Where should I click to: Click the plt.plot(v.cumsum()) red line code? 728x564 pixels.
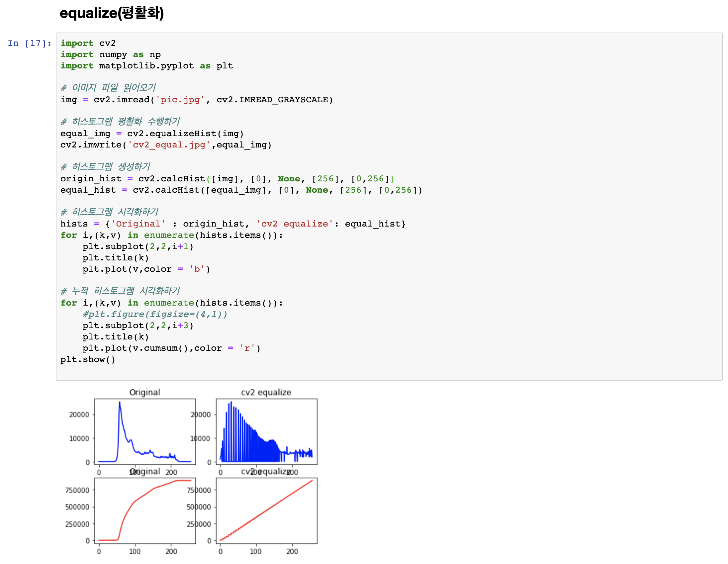point(171,348)
